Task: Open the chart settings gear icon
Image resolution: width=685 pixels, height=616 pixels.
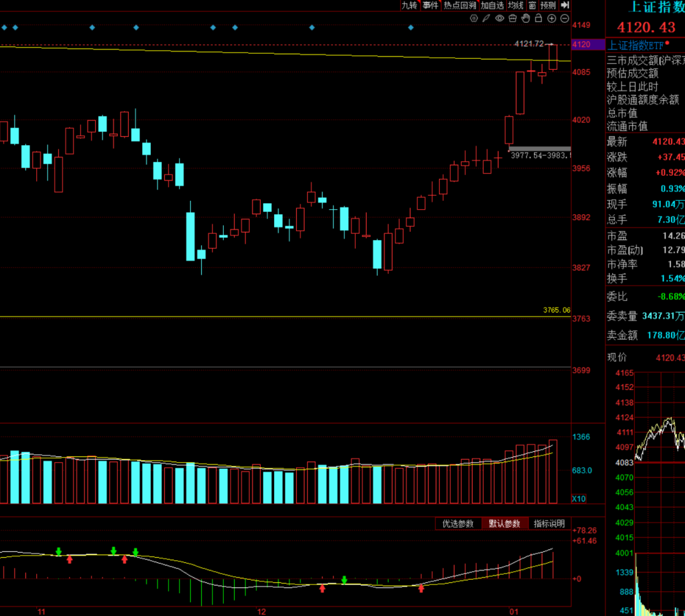Action: 473,18
